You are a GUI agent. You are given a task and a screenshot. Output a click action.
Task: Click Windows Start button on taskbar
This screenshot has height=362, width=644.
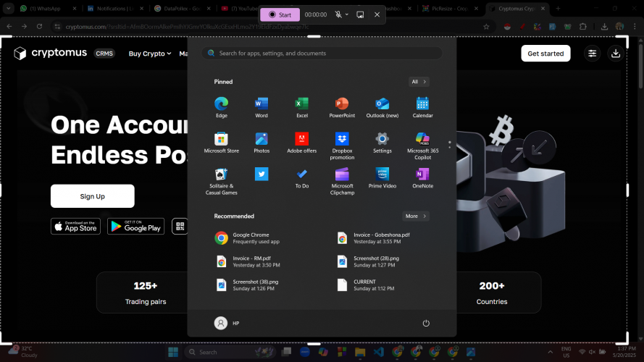[173, 352]
